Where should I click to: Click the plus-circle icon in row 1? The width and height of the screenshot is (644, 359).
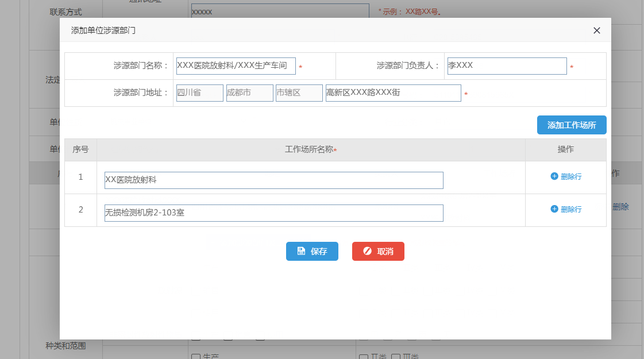(x=554, y=176)
